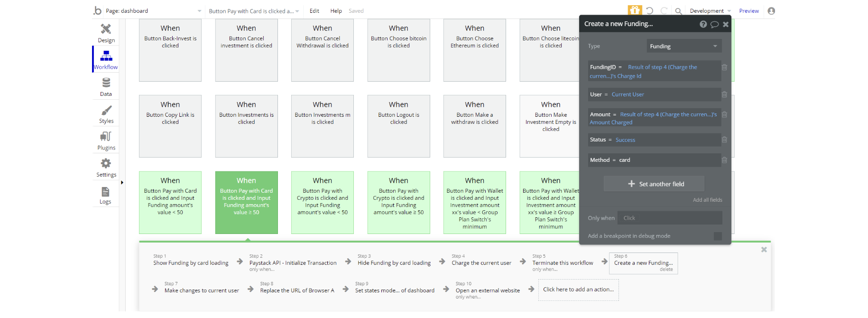Click the gift icon in top bar
Screen dimensions: 868x318
[x=634, y=10]
